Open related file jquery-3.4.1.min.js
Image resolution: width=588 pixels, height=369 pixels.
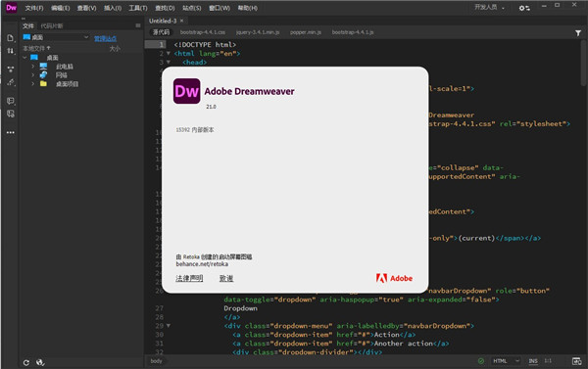[258, 32]
